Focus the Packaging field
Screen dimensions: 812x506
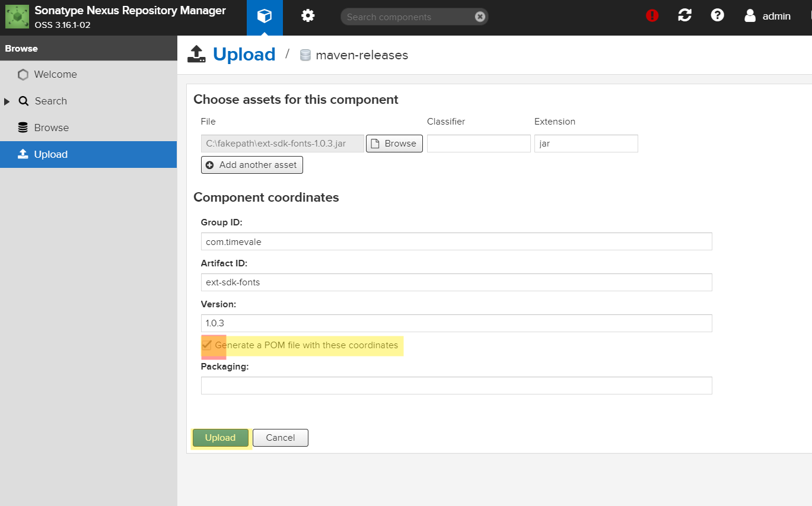(x=456, y=386)
